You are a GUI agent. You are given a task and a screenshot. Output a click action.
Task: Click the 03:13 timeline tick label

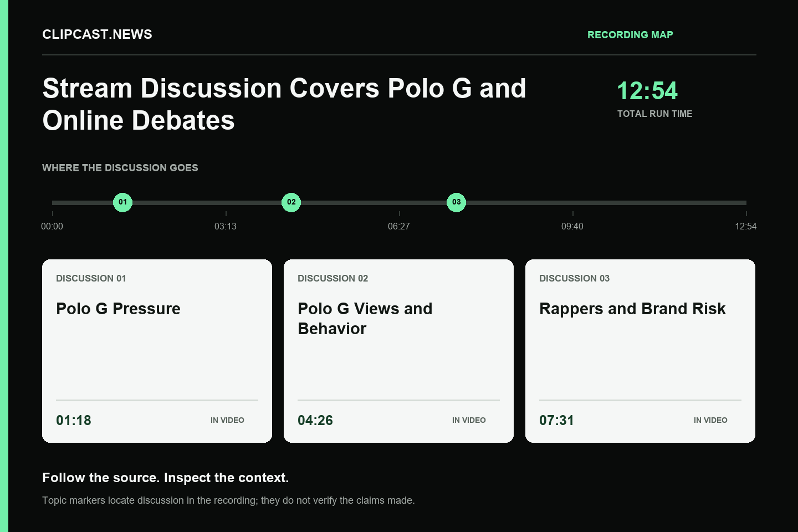point(226,226)
